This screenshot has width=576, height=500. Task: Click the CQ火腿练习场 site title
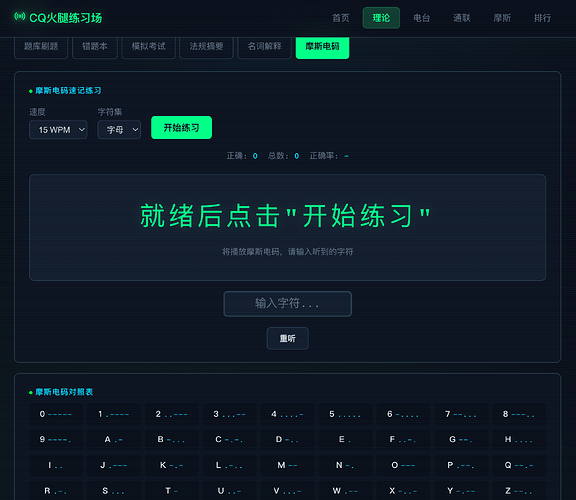(65, 18)
